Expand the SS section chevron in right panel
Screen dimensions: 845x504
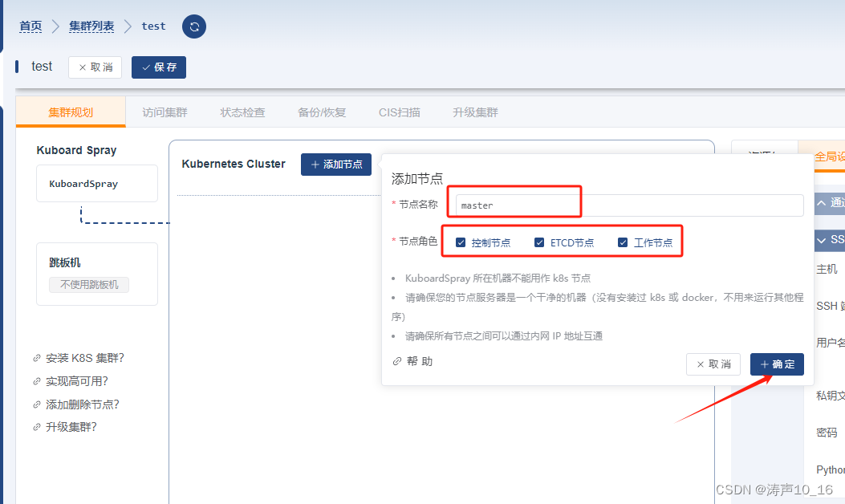(821, 241)
